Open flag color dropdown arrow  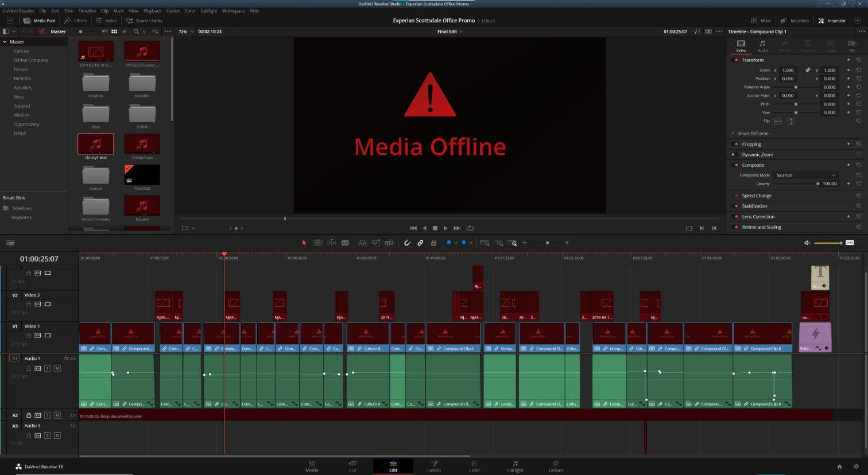(x=456, y=243)
